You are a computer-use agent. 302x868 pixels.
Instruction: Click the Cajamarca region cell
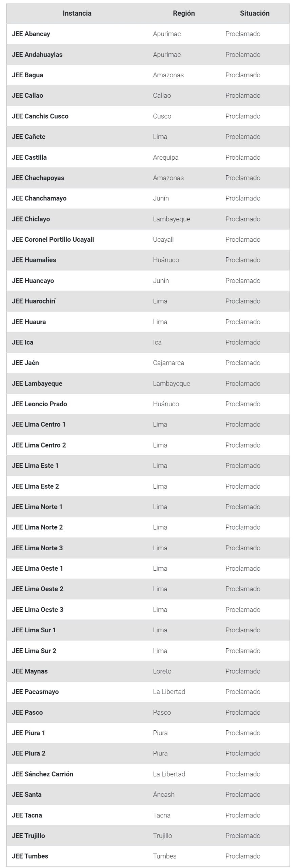[168, 363]
